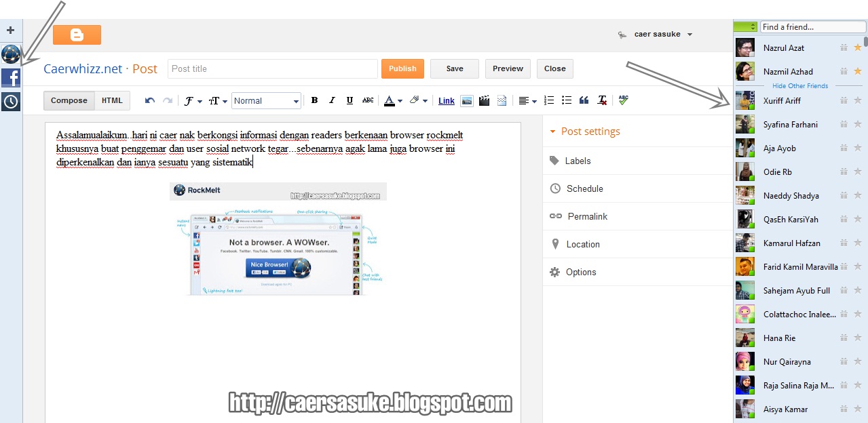Star Syafina Farhani as favorite
This screenshot has height=423, width=868.
[x=857, y=124]
